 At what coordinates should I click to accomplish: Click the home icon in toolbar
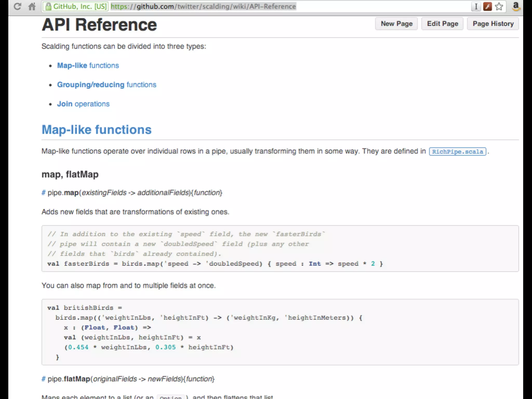point(32,6)
